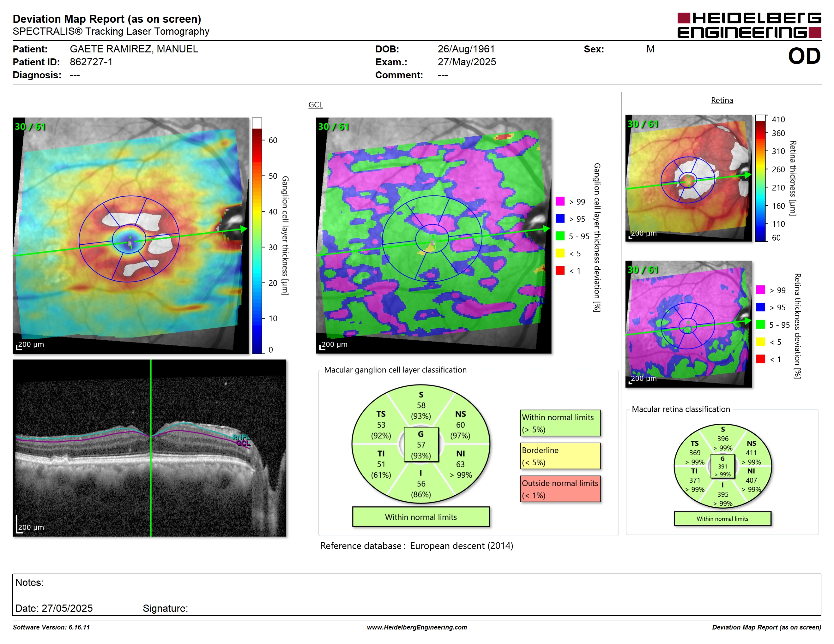
Task: Click the RNFL label on the B-scan
Action: [241, 437]
